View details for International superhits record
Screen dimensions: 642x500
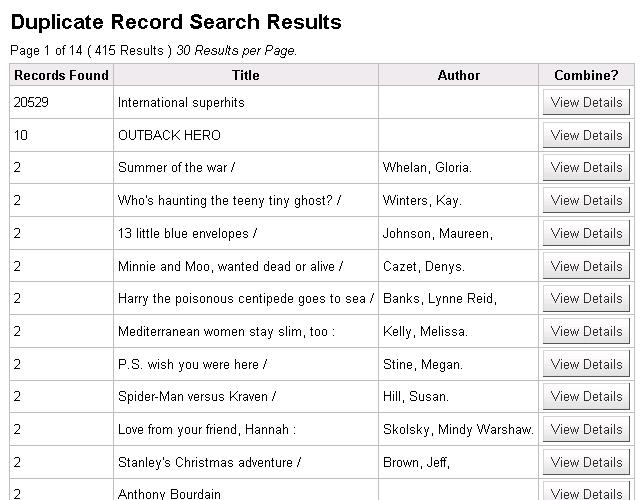(586, 102)
